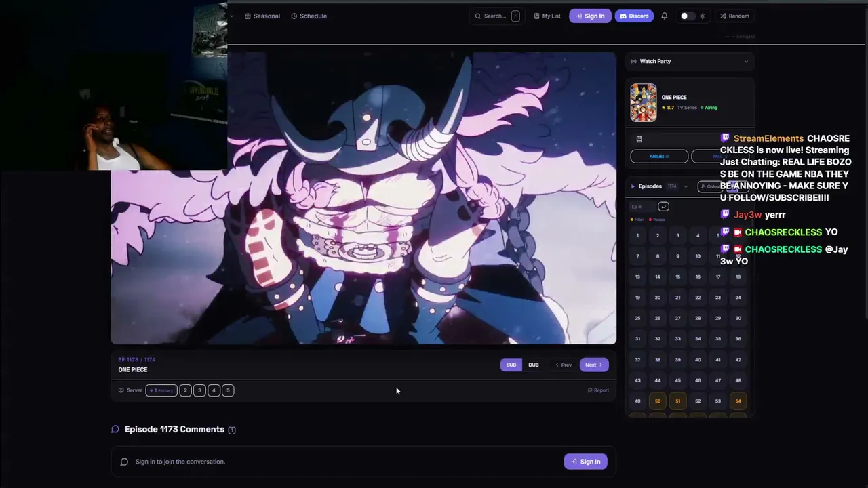This screenshot has width=868, height=488.
Task: Go to My List
Action: (x=547, y=16)
